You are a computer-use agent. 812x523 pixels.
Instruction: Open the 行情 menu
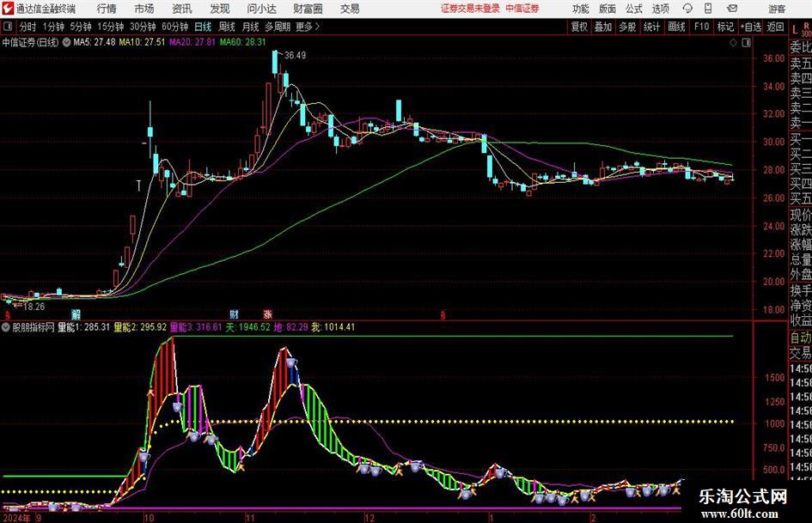pos(107,9)
